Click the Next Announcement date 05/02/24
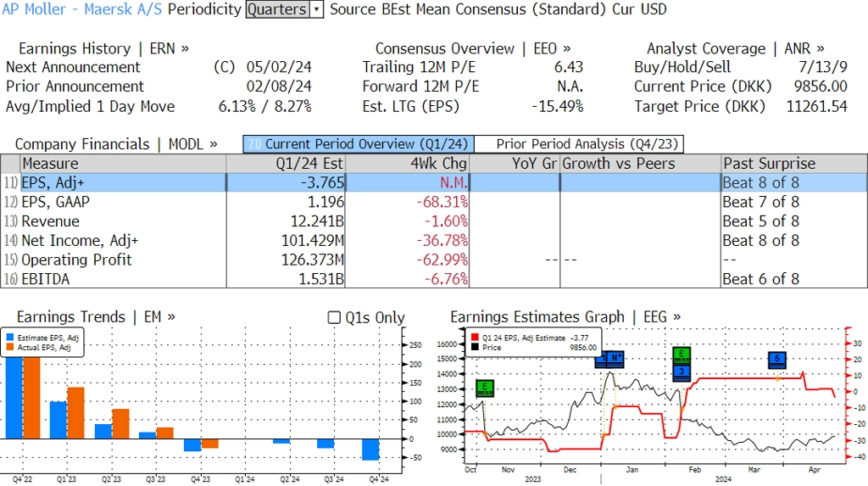868x486 pixels. pyautogui.click(x=279, y=67)
